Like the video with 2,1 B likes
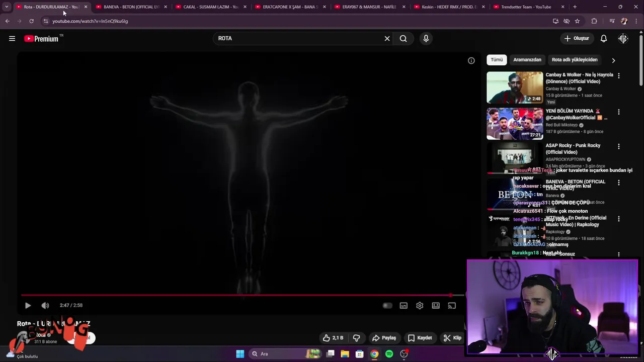 point(333,338)
